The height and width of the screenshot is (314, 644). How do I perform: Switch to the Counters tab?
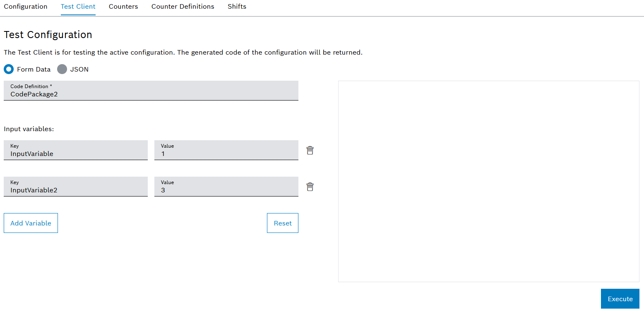(123, 6)
